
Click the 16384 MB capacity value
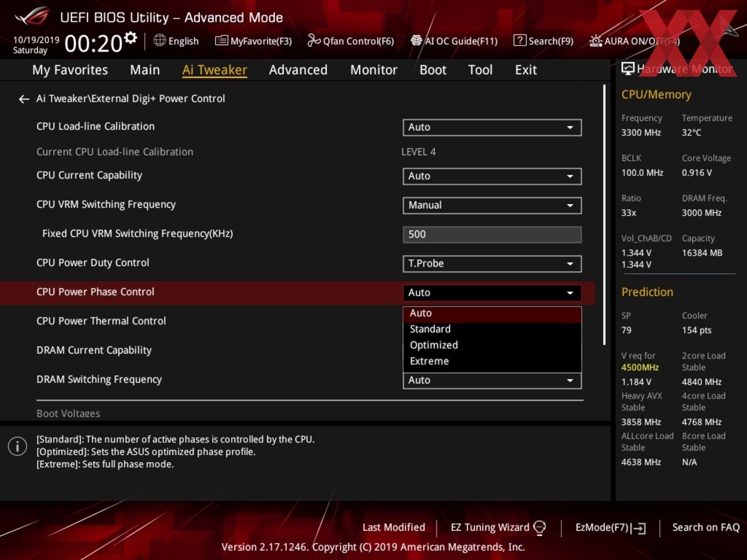coord(702,253)
